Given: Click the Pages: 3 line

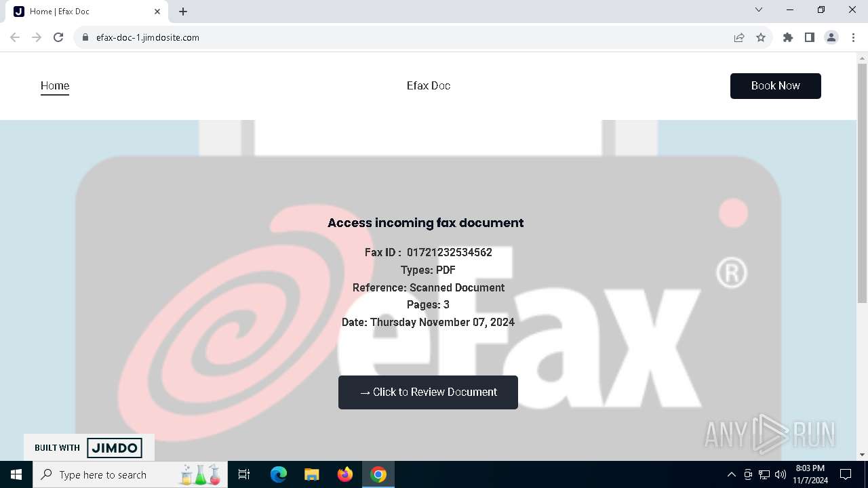Looking at the screenshot, I should (x=428, y=305).
